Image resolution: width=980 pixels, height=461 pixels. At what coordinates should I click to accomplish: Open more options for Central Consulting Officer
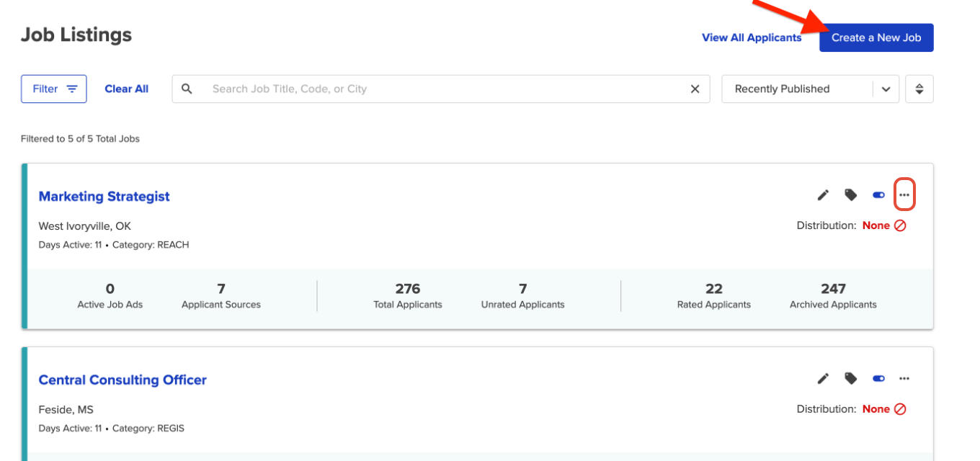click(x=904, y=379)
